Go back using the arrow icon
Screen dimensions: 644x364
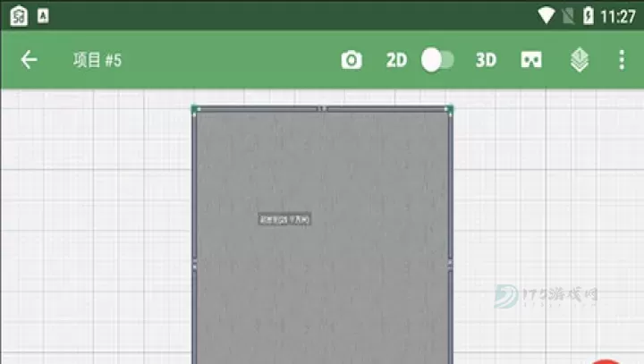[x=30, y=60]
